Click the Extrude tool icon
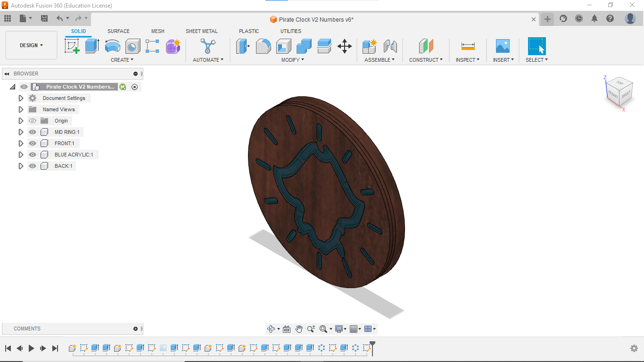Image resolution: width=644 pixels, height=362 pixels. pyautogui.click(x=92, y=46)
